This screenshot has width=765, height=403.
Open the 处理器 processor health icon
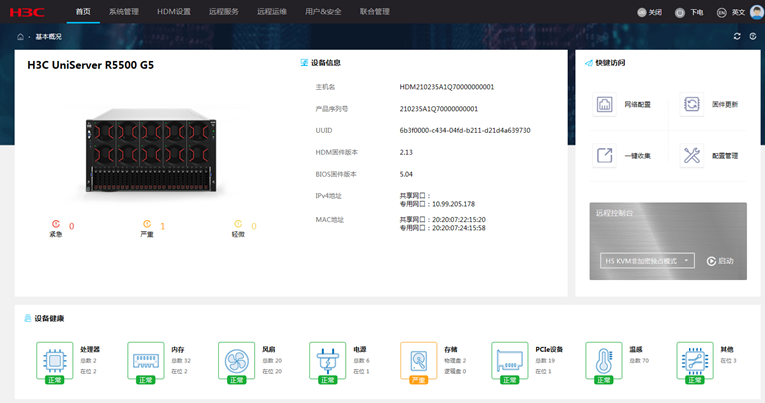(55, 361)
